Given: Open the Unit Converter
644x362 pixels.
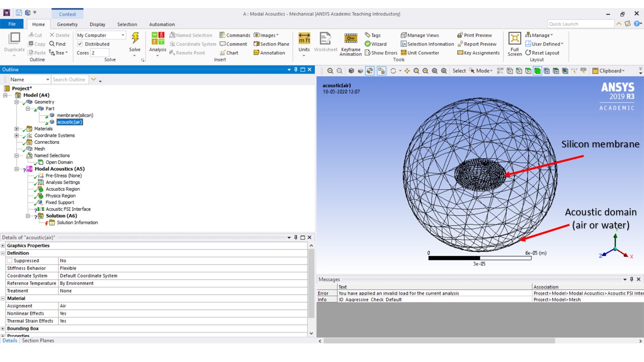Looking at the screenshot, I should click(420, 53).
